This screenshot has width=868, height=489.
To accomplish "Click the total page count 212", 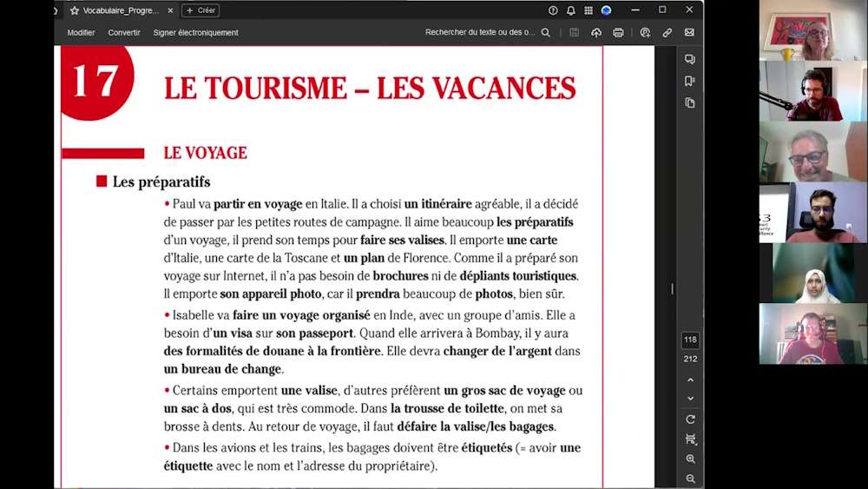I will [x=690, y=359].
